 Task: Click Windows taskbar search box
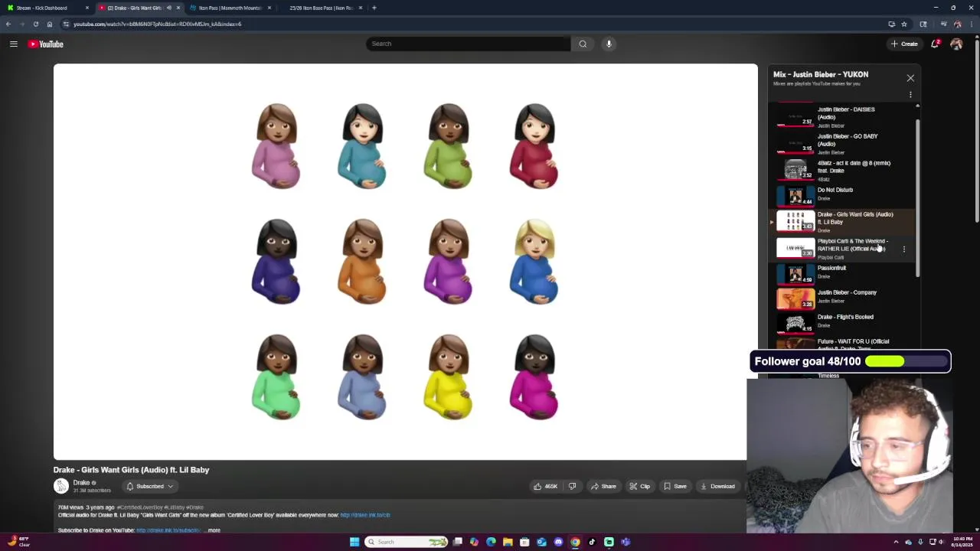click(406, 542)
